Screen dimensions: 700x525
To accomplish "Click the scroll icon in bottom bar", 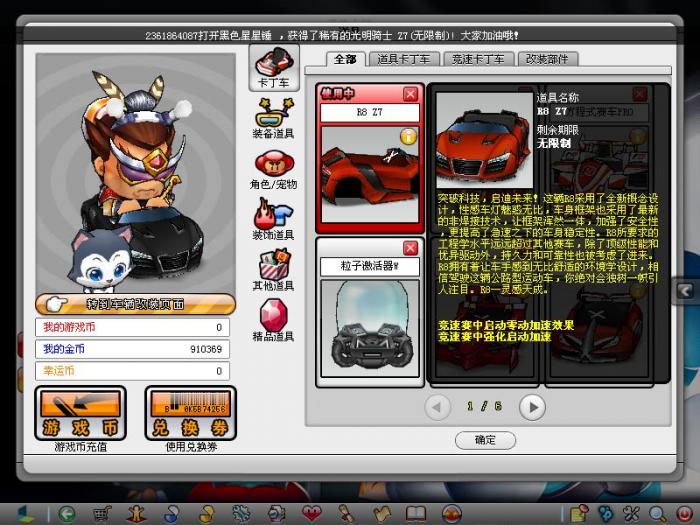I will pyautogui.click(x=346, y=514).
